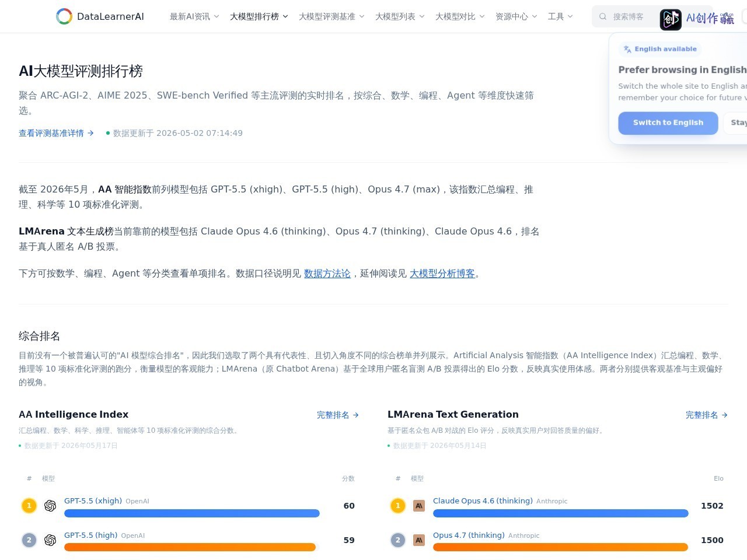This screenshot has height=560, width=747.
Task: Open the Claude Opus 4.6 (thinking) model link
Action: [483, 501]
